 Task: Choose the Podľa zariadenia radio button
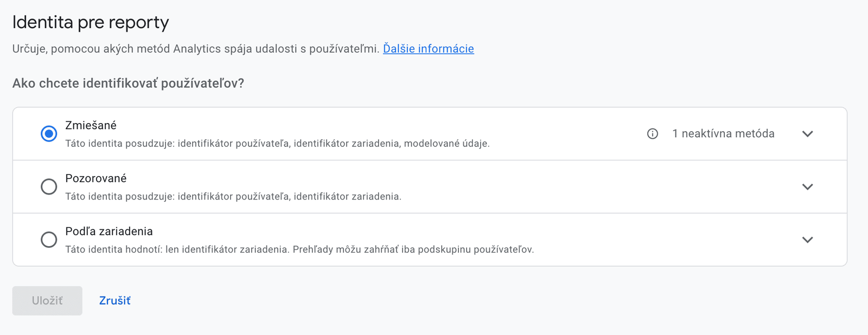(49, 240)
